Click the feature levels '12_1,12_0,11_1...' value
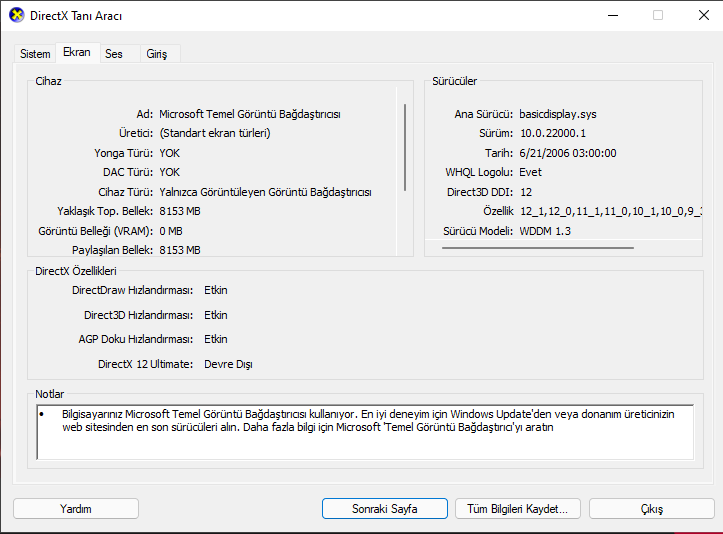 click(611, 211)
